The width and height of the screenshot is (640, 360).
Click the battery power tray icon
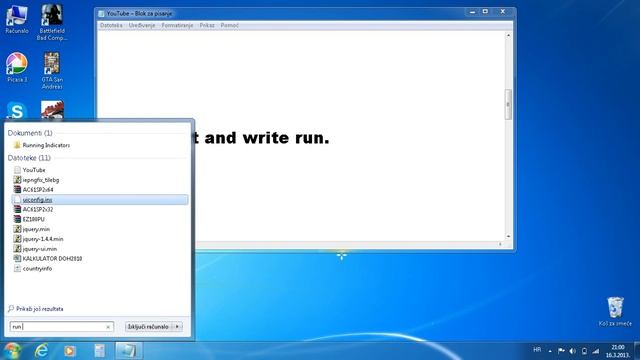tap(584, 351)
